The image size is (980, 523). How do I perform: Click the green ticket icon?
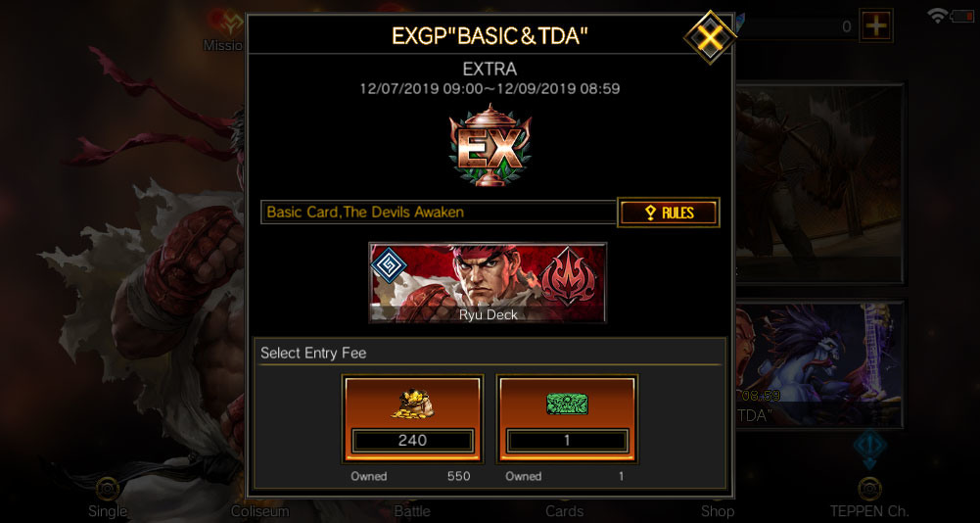coord(567,404)
